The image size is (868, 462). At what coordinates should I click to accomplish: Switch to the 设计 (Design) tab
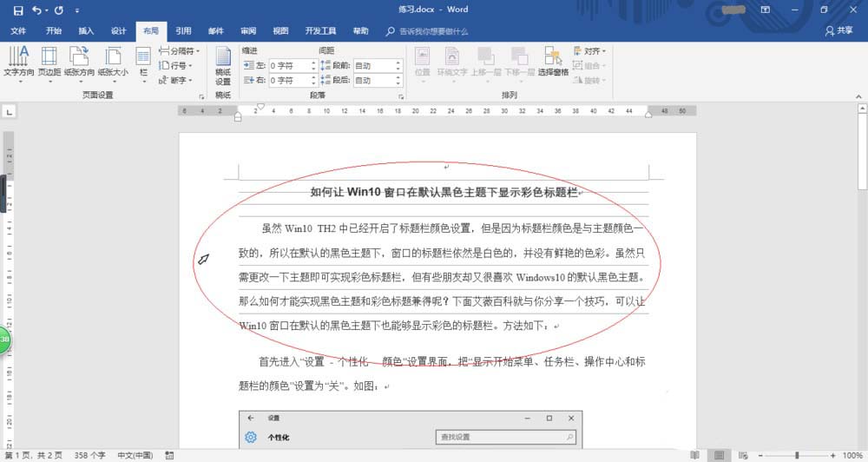pyautogui.click(x=118, y=31)
